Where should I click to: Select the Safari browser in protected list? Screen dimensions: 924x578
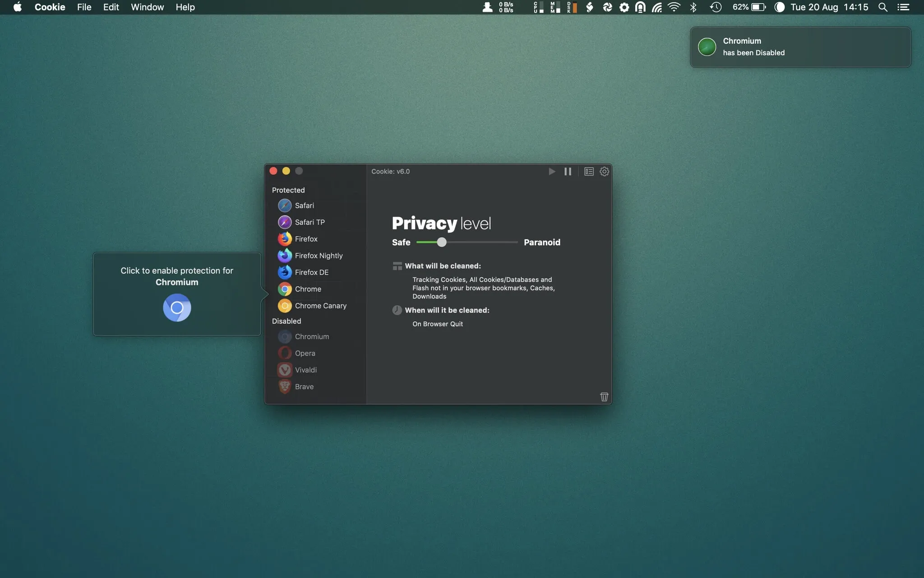tap(303, 206)
